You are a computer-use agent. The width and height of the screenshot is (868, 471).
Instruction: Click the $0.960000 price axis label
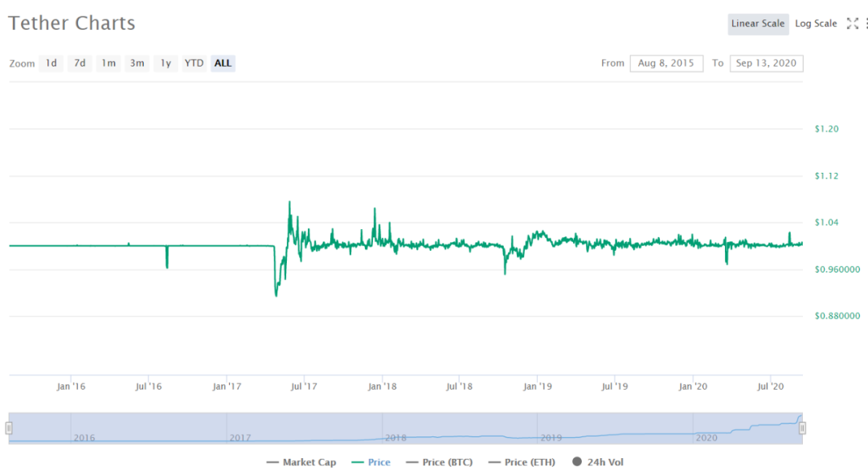(x=837, y=269)
